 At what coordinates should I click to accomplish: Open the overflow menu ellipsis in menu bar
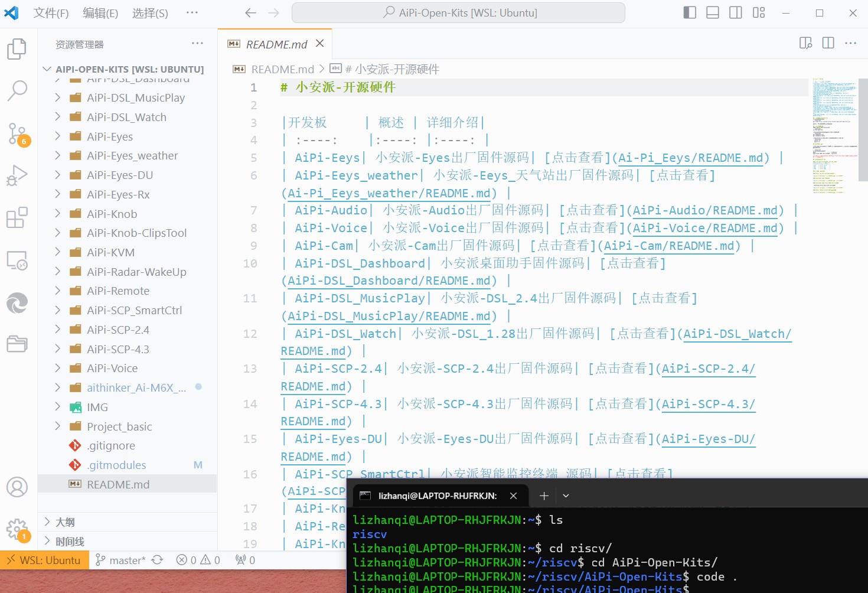click(192, 12)
